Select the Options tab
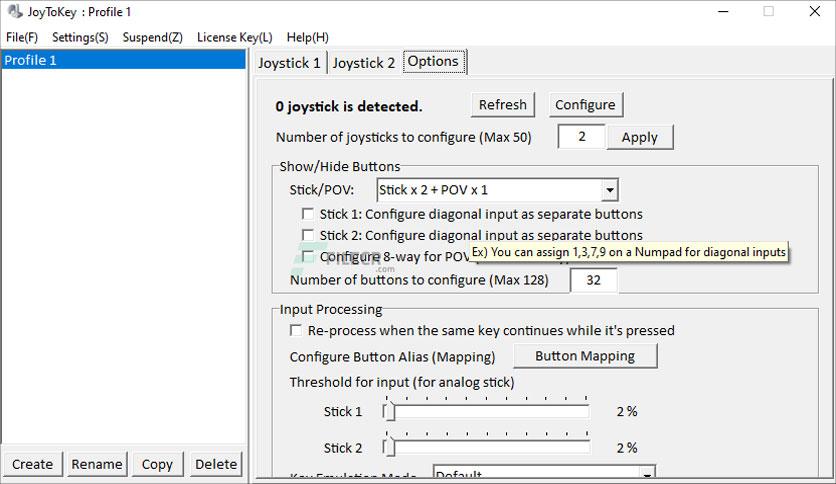 [434, 62]
